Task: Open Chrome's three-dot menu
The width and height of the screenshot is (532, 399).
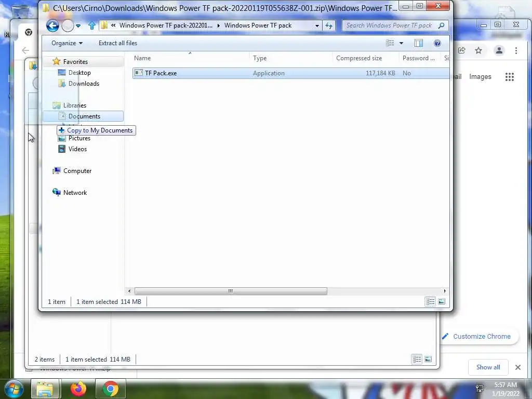Action: coord(516,50)
